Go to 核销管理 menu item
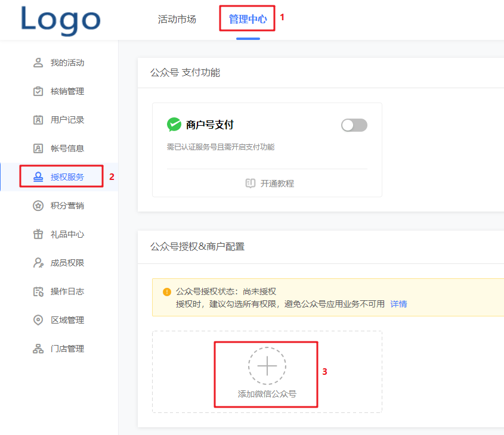The height and width of the screenshot is (435, 504). pos(67,91)
